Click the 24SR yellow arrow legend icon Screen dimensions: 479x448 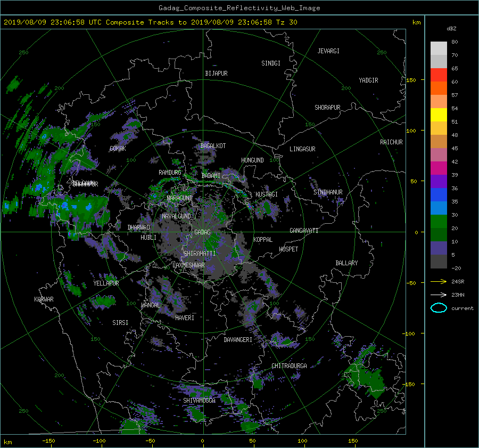(x=439, y=281)
